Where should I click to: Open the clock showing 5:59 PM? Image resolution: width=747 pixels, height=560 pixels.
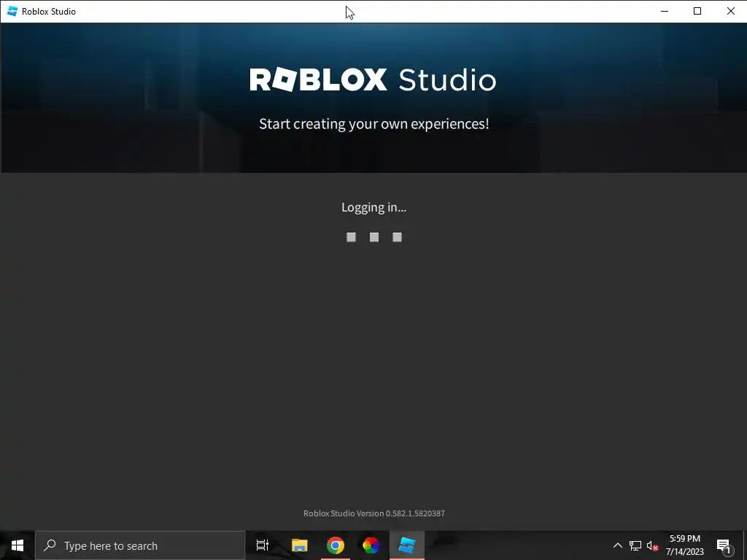(x=684, y=545)
